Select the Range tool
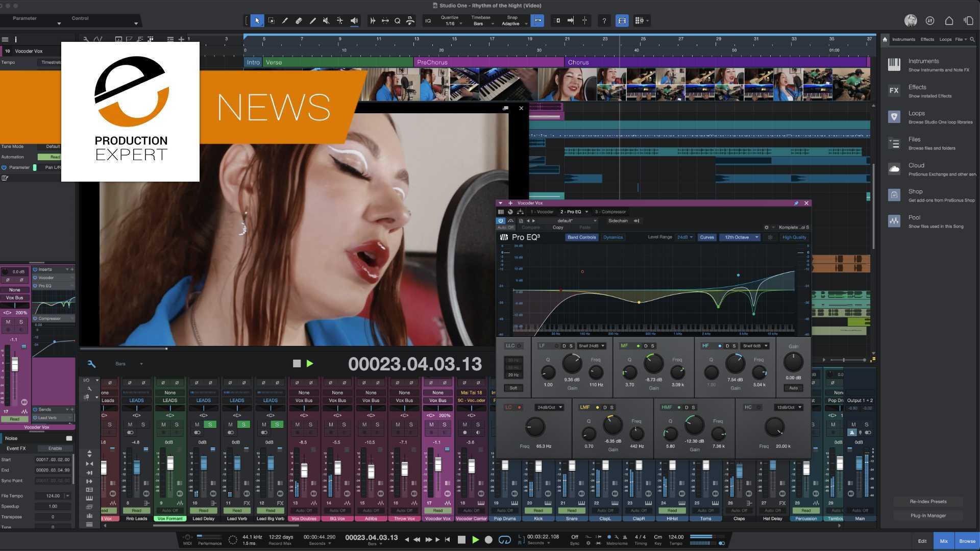 click(271, 21)
